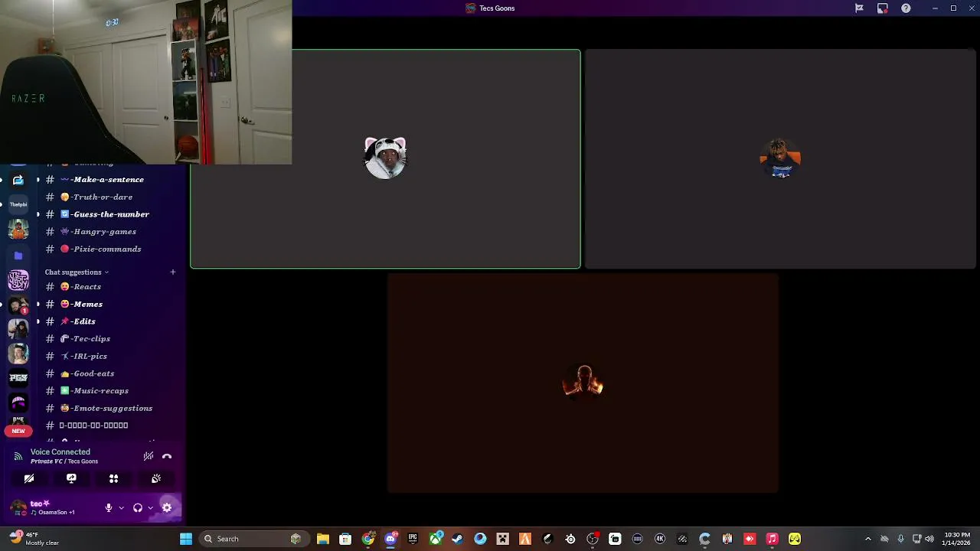Toggle noise suppression in voice panel
The height and width of the screenshot is (551, 980).
coord(149,456)
